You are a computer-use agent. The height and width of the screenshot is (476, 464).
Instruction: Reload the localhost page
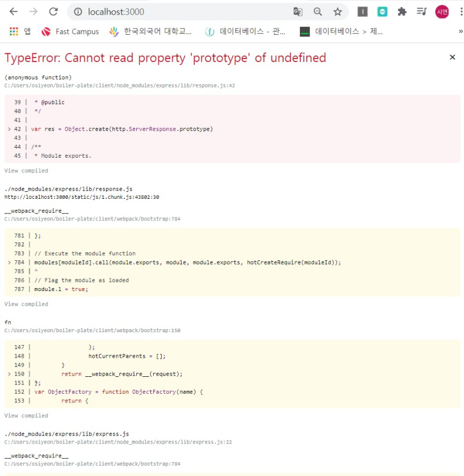coord(53,12)
